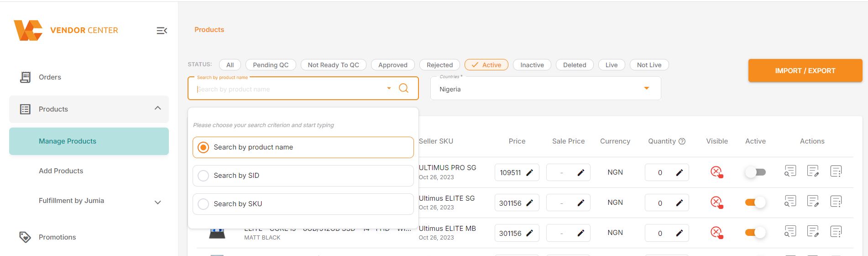
Task: Open the Countries dropdown arrow
Action: pos(646,88)
